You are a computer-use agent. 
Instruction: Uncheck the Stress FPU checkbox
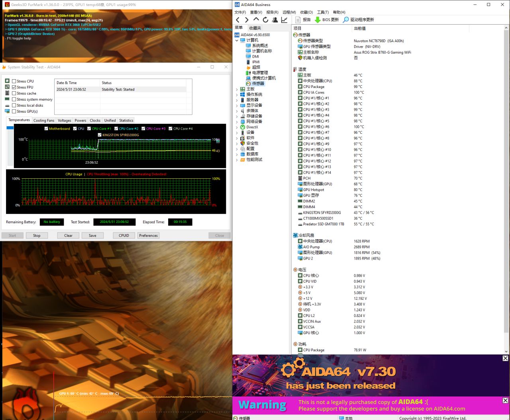14,87
